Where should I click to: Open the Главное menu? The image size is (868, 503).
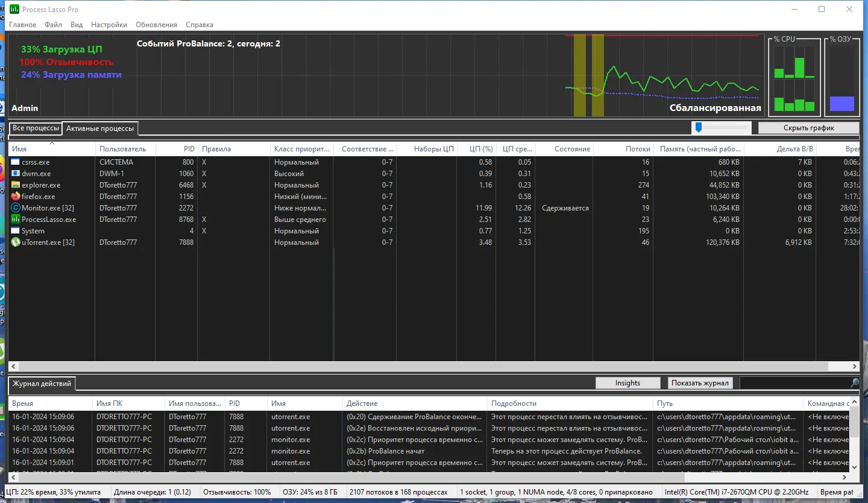tap(23, 25)
